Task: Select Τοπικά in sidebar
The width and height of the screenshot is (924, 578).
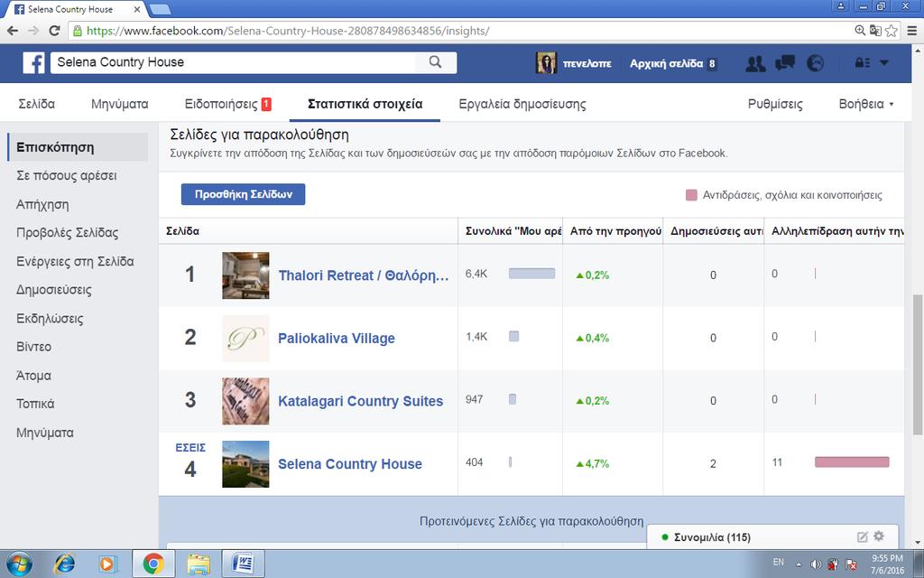Action: tap(35, 404)
